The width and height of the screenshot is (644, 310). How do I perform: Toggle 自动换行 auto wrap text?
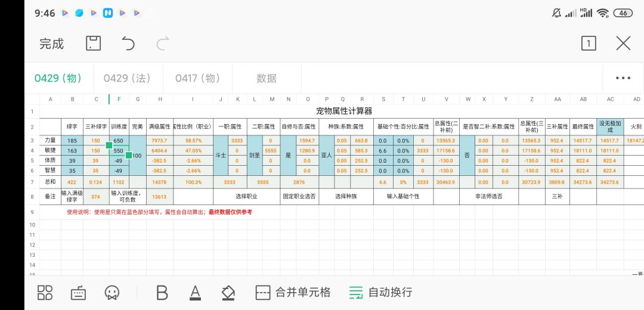click(x=380, y=292)
